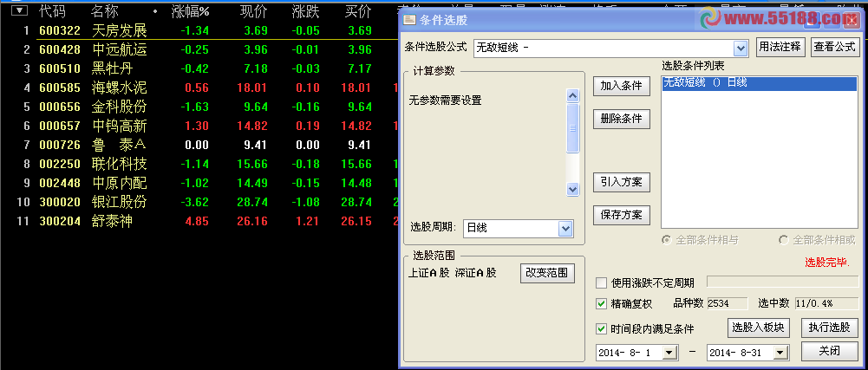The height and width of the screenshot is (370, 868).
Task: Click 舒泰神 current price 26.16
Action: [x=251, y=221]
